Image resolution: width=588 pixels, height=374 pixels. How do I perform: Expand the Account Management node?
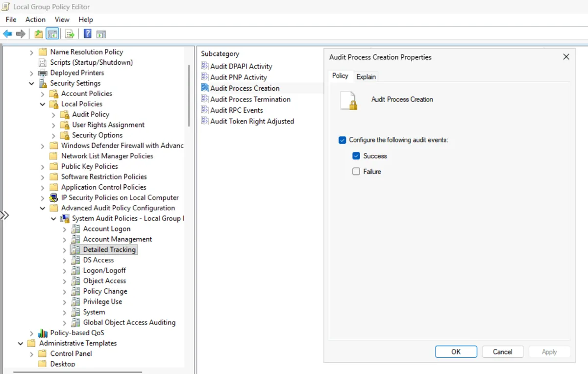[x=64, y=239]
